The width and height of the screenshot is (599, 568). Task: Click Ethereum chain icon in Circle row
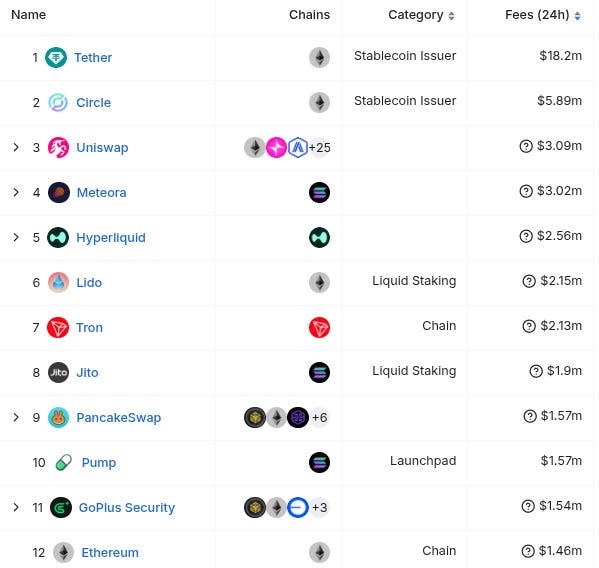319,102
